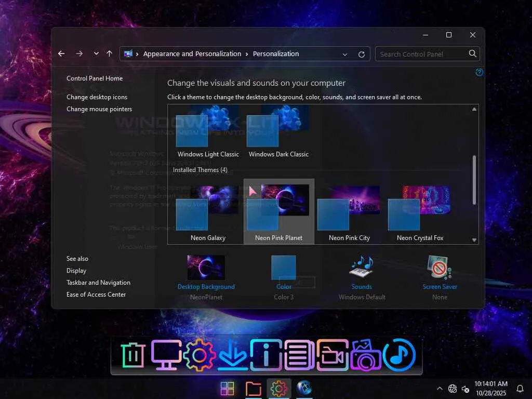Screen dimensions: 532x399
Task: Open Ease of Access Center link
Action: click(96, 295)
